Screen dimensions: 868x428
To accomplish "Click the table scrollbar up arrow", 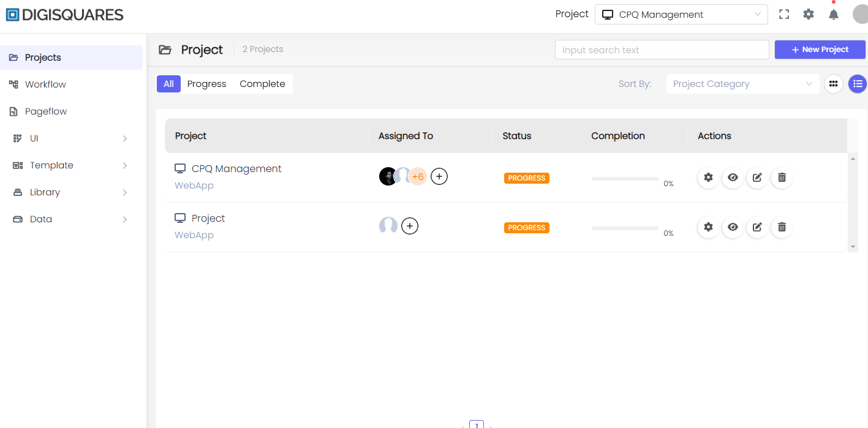I will (x=853, y=159).
